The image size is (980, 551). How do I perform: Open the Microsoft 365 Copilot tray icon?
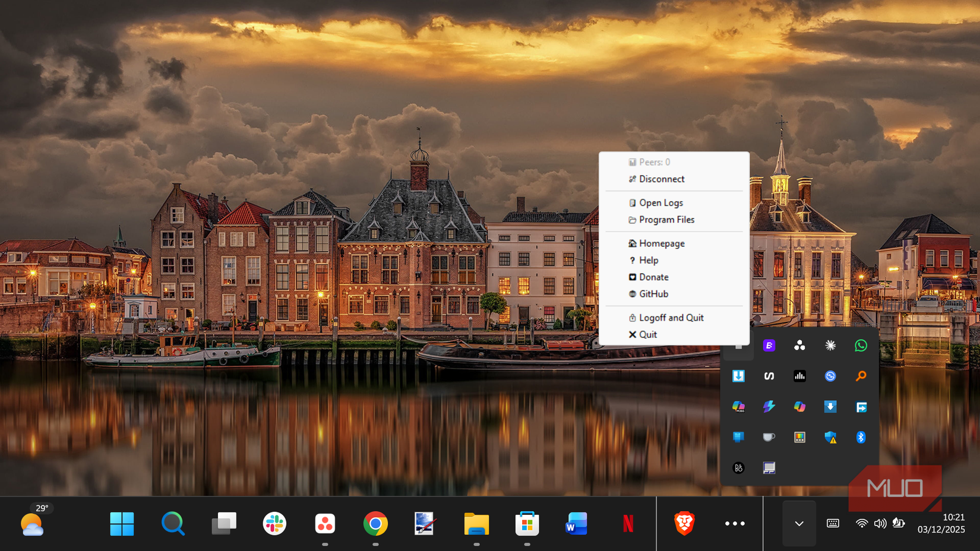click(x=738, y=407)
